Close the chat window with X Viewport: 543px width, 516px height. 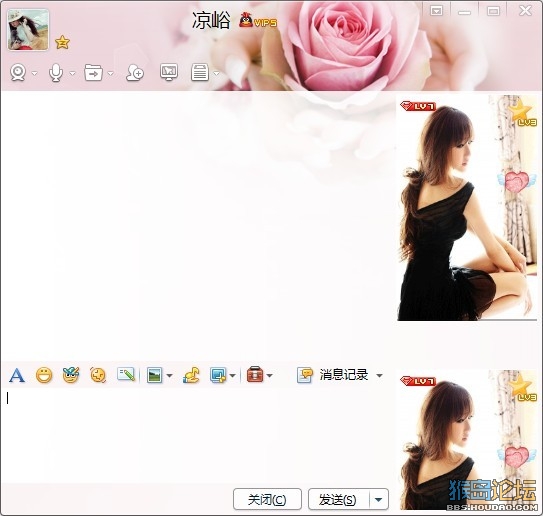[525, 11]
